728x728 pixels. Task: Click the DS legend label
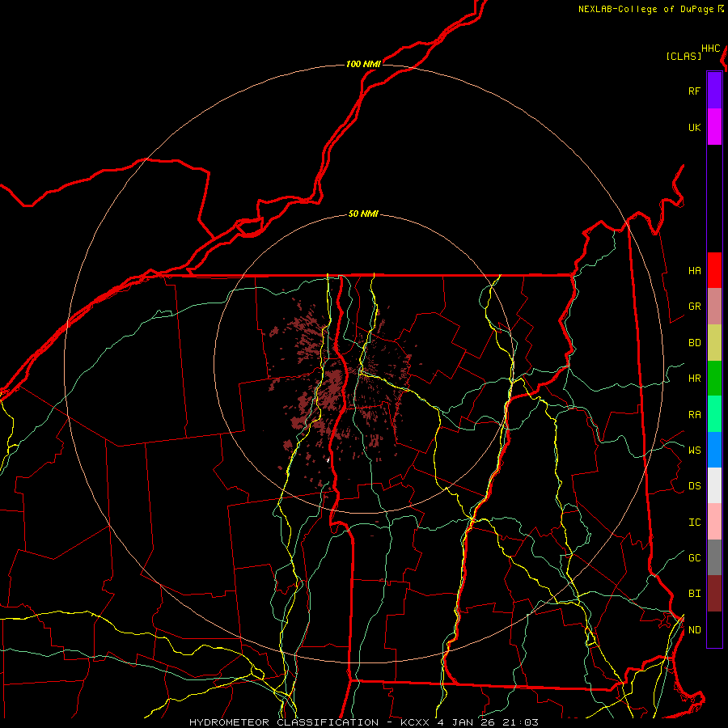pos(694,486)
